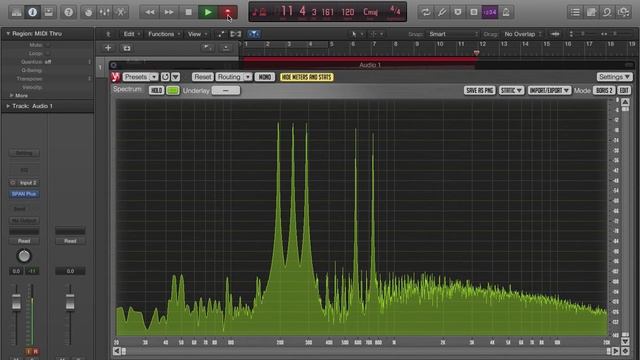This screenshot has height=360, width=640.
Task: Open the Snap Smart dropdown
Action: (x=452, y=34)
